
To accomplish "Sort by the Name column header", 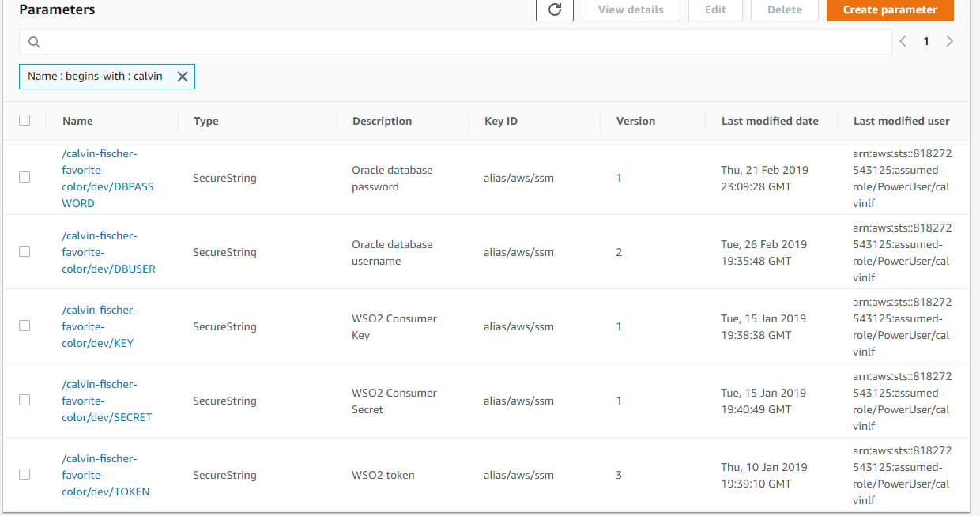I will 77,121.
